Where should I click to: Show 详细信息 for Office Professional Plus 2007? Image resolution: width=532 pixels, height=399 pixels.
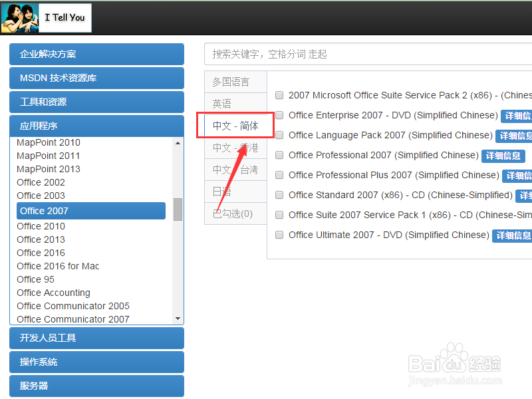click(517, 176)
